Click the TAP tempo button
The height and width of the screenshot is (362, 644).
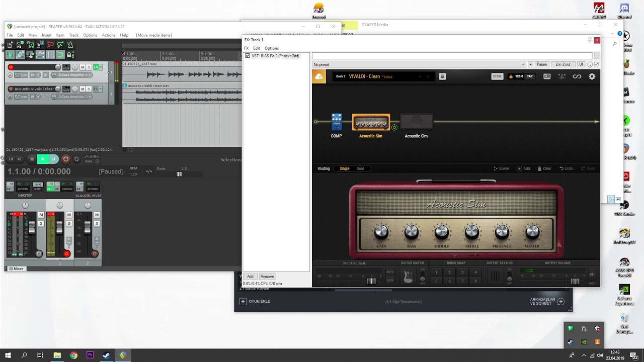coord(529,76)
